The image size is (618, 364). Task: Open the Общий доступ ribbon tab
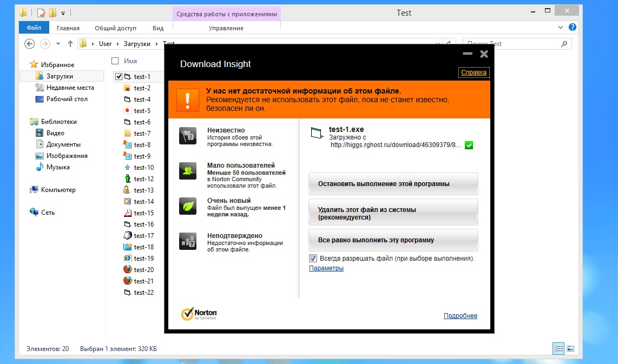[x=115, y=28]
